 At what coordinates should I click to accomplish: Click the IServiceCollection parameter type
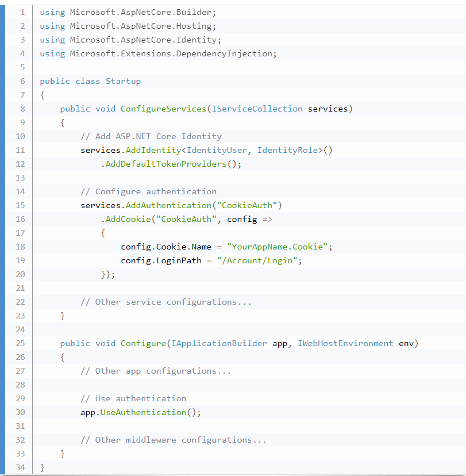pyautogui.click(x=257, y=109)
